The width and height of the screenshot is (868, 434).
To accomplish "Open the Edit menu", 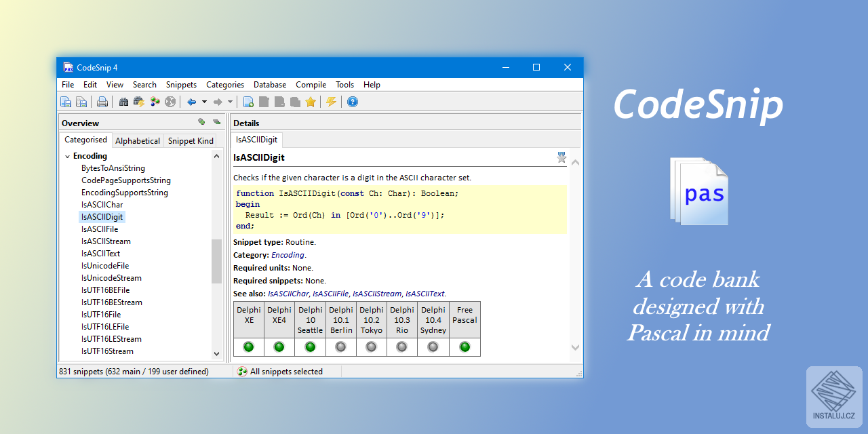I will tap(90, 85).
